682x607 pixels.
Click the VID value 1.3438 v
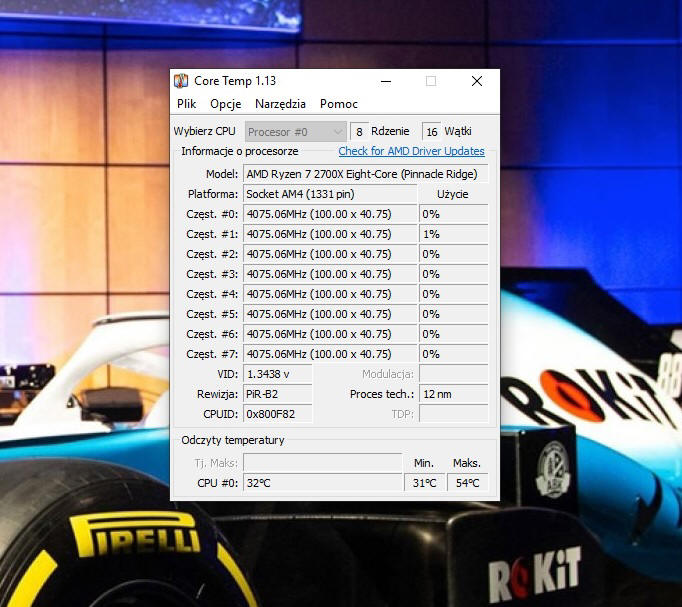(x=277, y=374)
